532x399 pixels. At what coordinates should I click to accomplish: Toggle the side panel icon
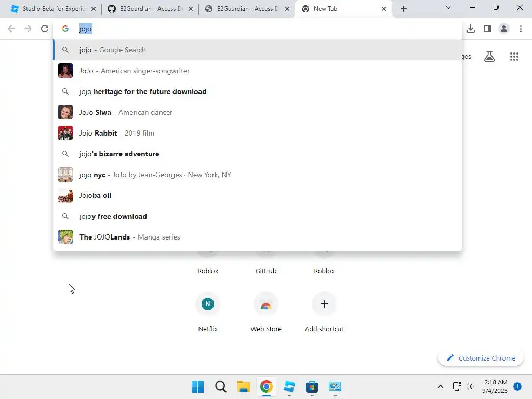[x=487, y=29]
